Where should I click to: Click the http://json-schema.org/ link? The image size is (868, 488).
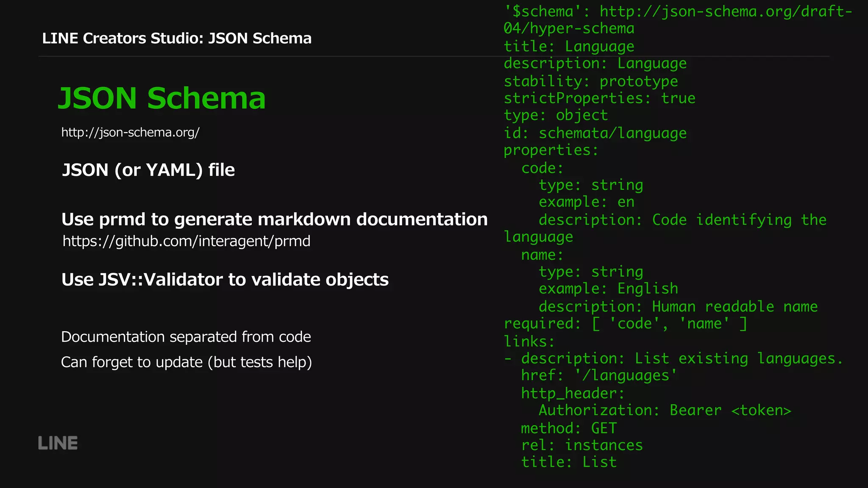pos(131,133)
